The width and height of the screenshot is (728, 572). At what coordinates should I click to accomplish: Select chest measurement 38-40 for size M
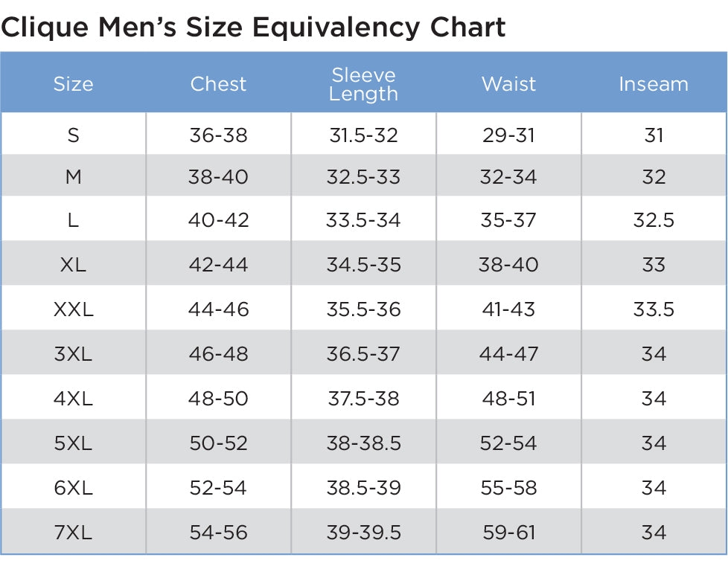218,177
